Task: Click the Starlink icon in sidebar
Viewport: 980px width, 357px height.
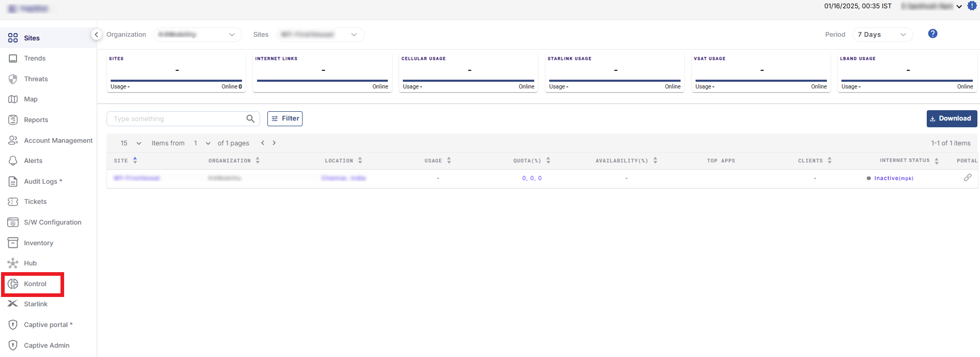Action: coord(13,304)
